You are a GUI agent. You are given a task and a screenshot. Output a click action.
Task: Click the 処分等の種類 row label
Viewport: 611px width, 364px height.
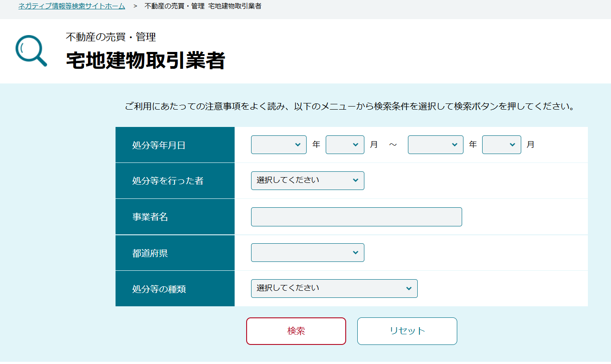pos(159,289)
